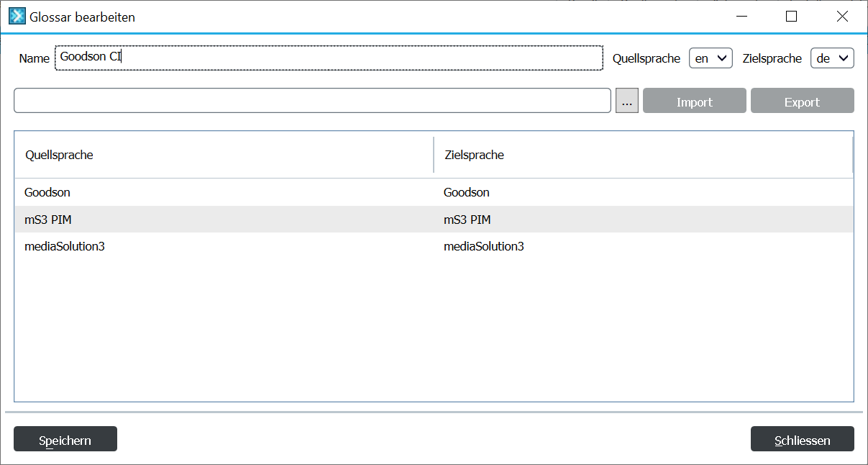868x465 pixels.
Task: Select the mediaSolution3 source entry
Action: pos(65,246)
